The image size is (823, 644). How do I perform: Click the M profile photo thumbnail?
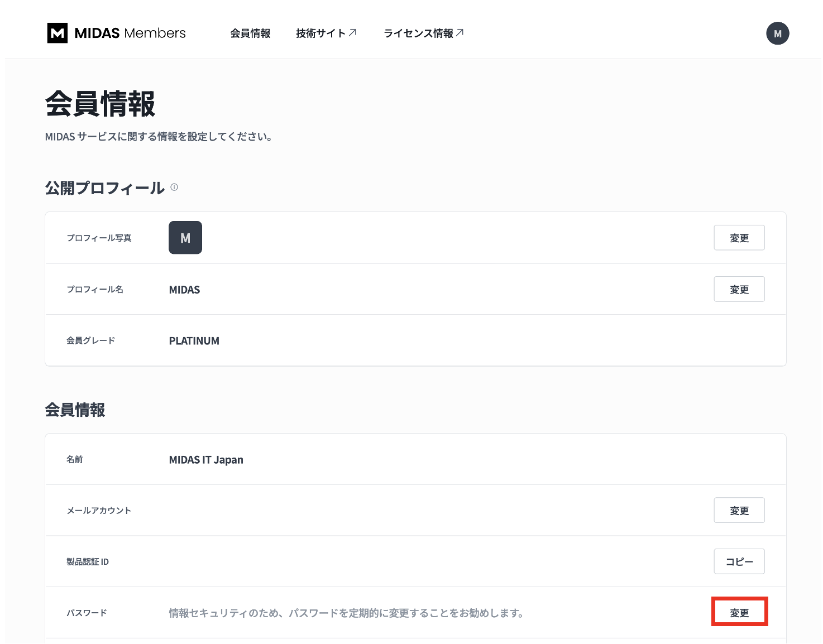pyautogui.click(x=185, y=238)
